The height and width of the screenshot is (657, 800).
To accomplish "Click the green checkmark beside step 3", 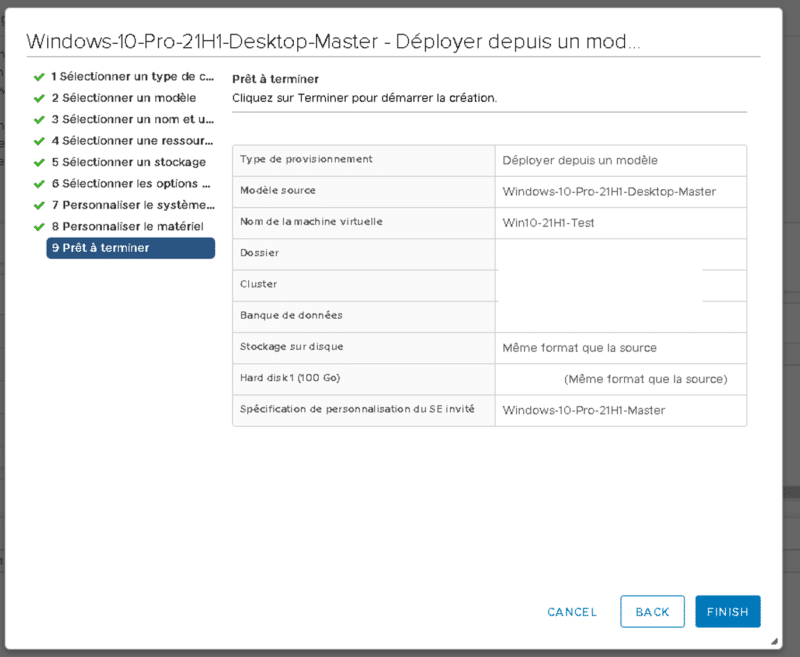I will pyautogui.click(x=39, y=119).
